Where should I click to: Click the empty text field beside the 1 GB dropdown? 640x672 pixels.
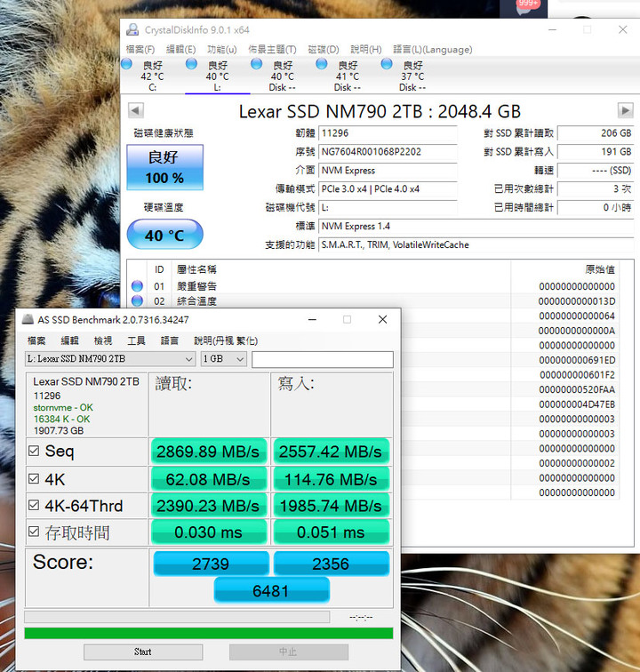[323, 359]
